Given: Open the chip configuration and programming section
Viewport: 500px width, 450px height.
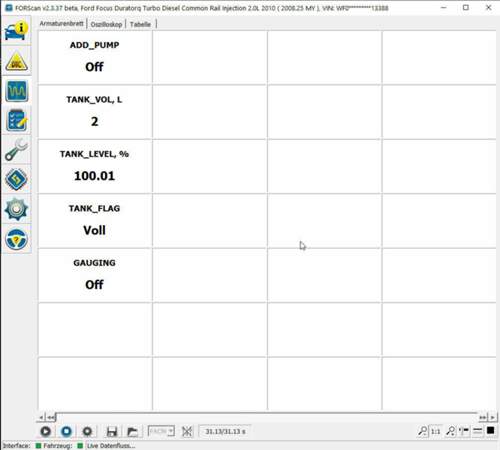Looking at the screenshot, I should pos(16,180).
